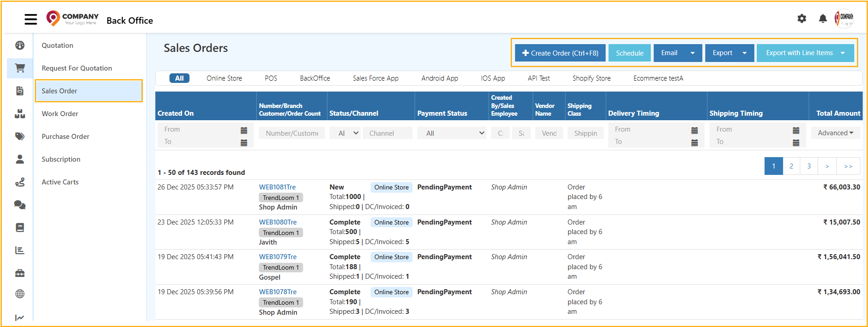868x327 pixels.
Task: Select Purchase Order in the side menu
Action: (x=65, y=137)
